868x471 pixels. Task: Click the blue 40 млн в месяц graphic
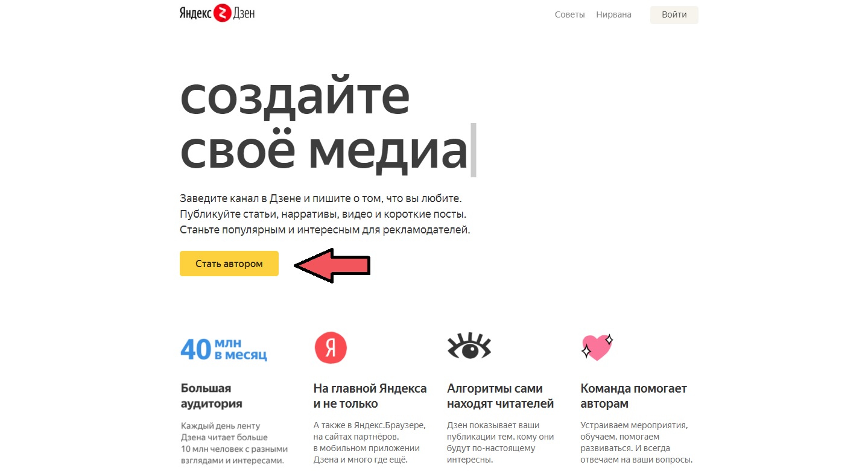(x=224, y=349)
